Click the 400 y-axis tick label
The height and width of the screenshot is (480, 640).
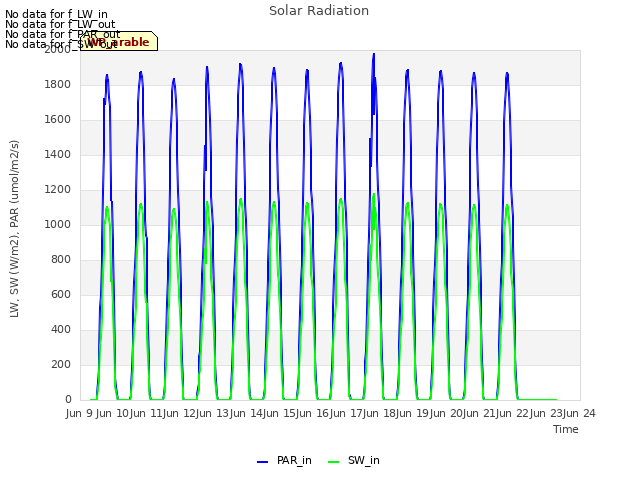tap(61, 329)
